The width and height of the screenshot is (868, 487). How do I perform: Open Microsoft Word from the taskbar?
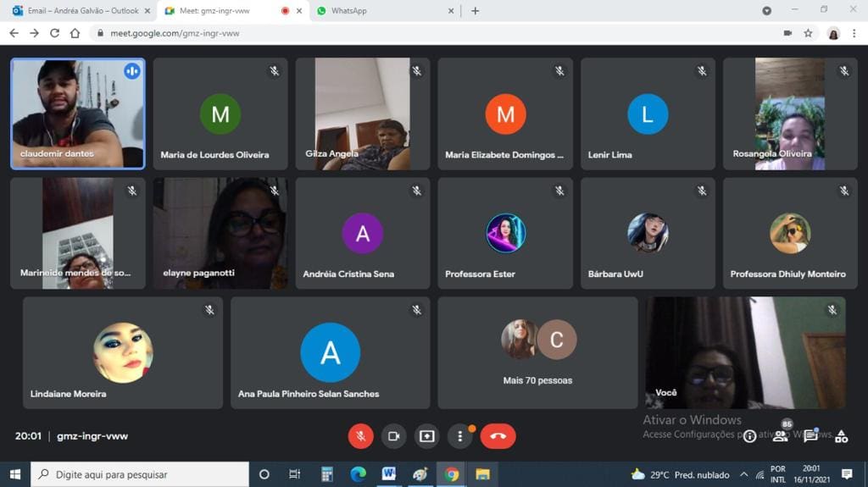pos(388,474)
